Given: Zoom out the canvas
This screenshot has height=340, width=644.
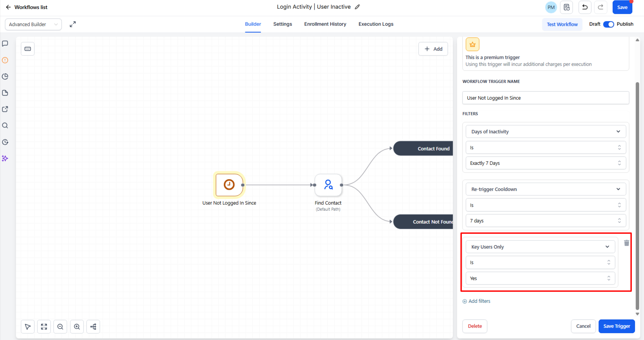Looking at the screenshot, I should click(60, 327).
